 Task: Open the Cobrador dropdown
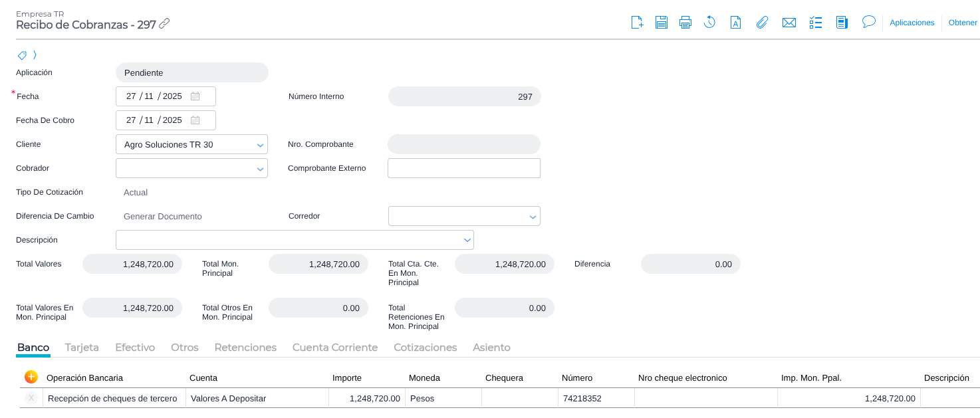(x=259, y=169)
